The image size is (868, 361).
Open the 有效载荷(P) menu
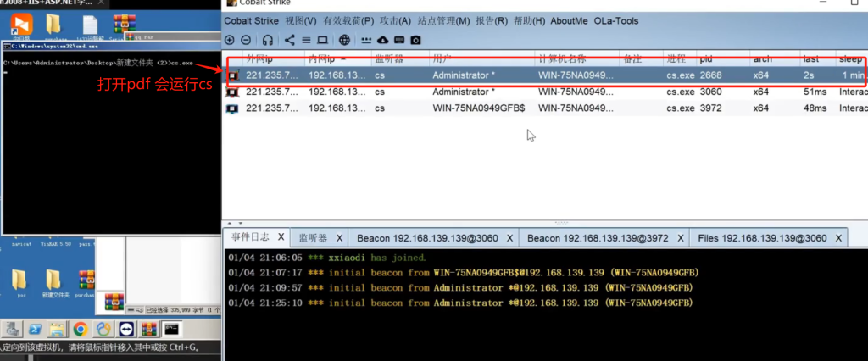coord(348,21)
